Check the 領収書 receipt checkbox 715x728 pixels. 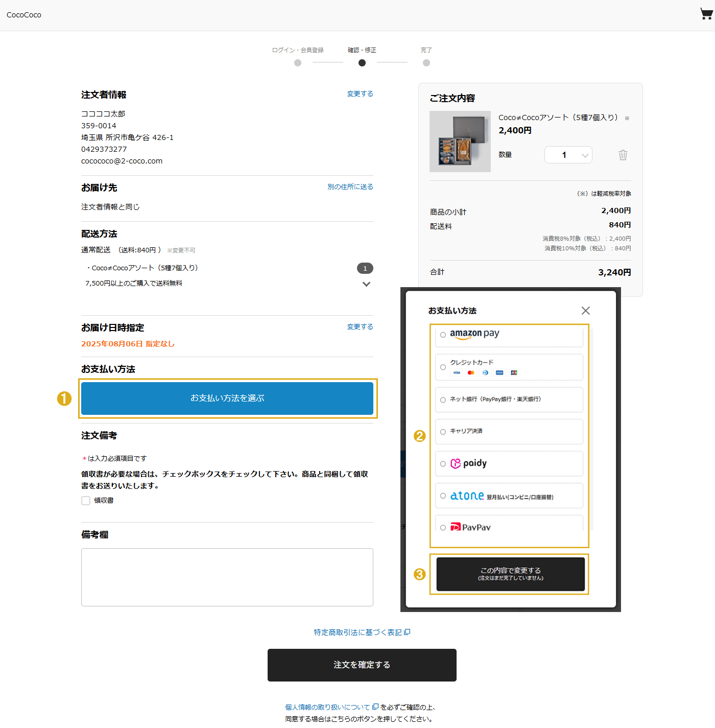pyautogui.click(x=86, y=501)
